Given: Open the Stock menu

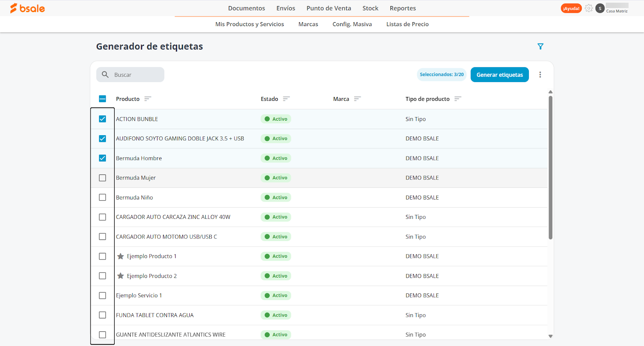Looking at the screenshot, I should click(x=370, y=8).
